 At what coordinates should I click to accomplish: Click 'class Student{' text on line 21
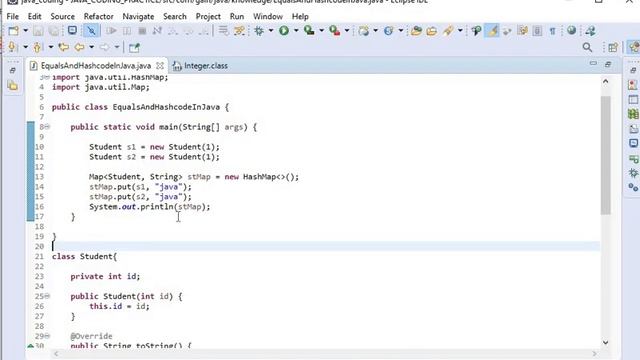[x=84, y=256]
